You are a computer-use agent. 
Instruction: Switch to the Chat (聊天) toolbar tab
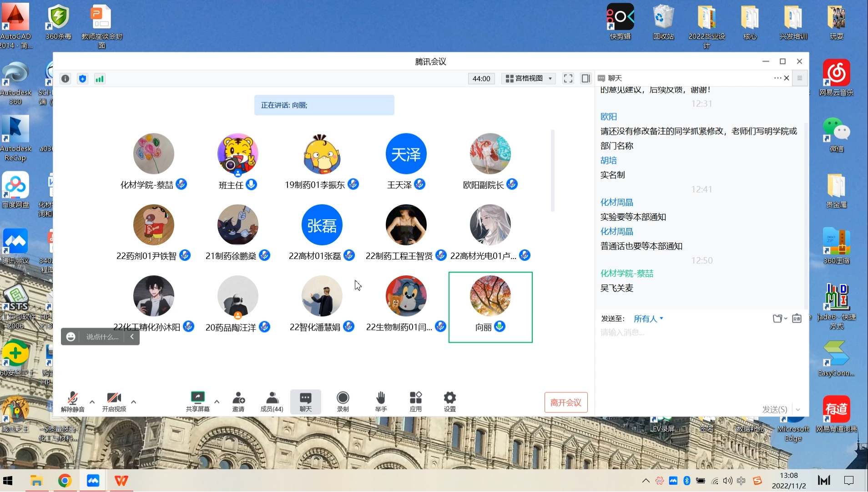(x=305, y=401)
